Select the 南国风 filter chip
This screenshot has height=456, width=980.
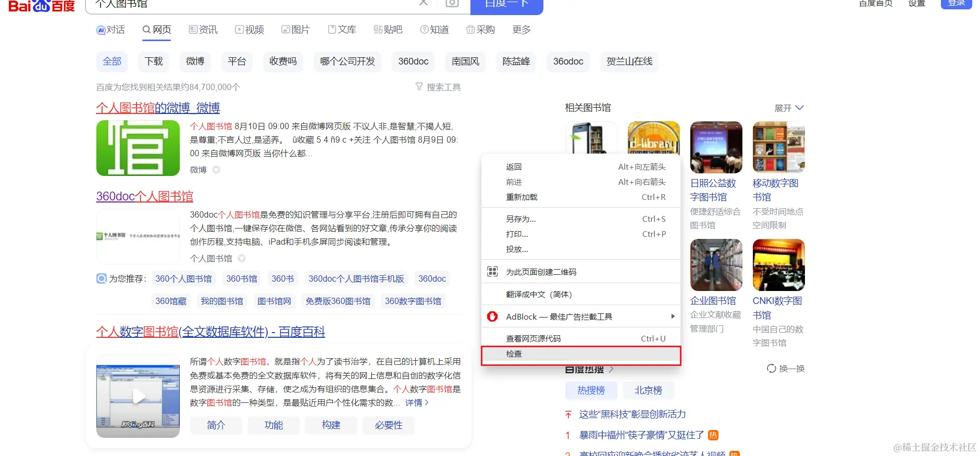465,61
